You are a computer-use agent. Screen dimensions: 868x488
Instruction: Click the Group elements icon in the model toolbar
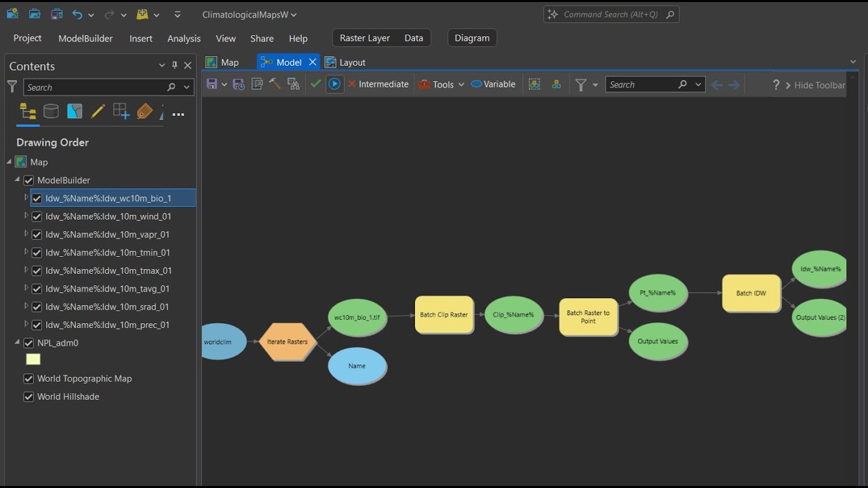tap(556, 84)
